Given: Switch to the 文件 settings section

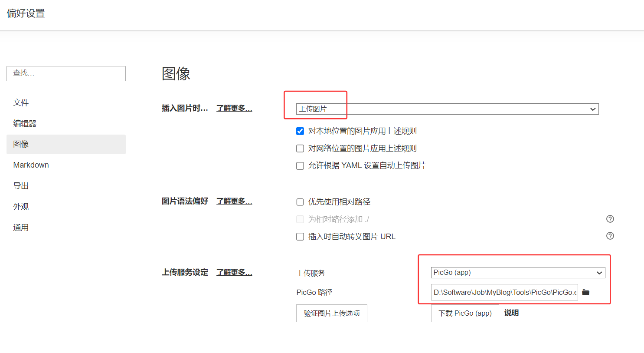Looking at the screenshot, I should click(21, 103).
